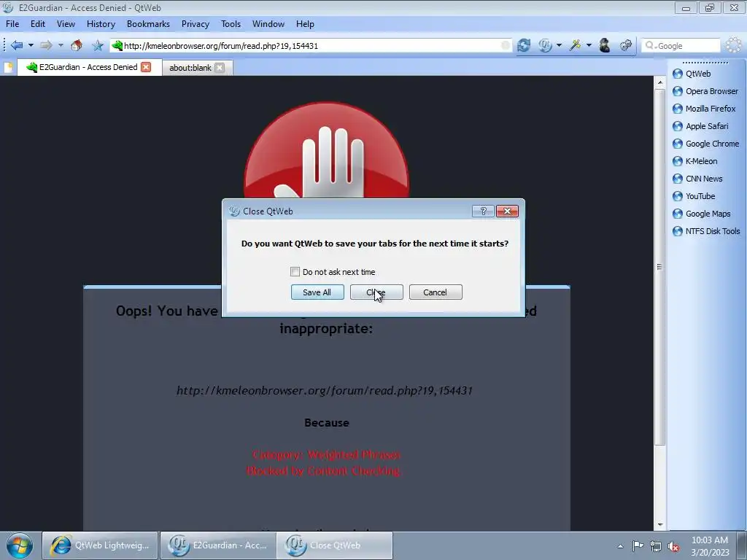Click the loading spinner throbber icon
Image resolution: width=747 pixels, height=560 pixels.
coord(734,46)
